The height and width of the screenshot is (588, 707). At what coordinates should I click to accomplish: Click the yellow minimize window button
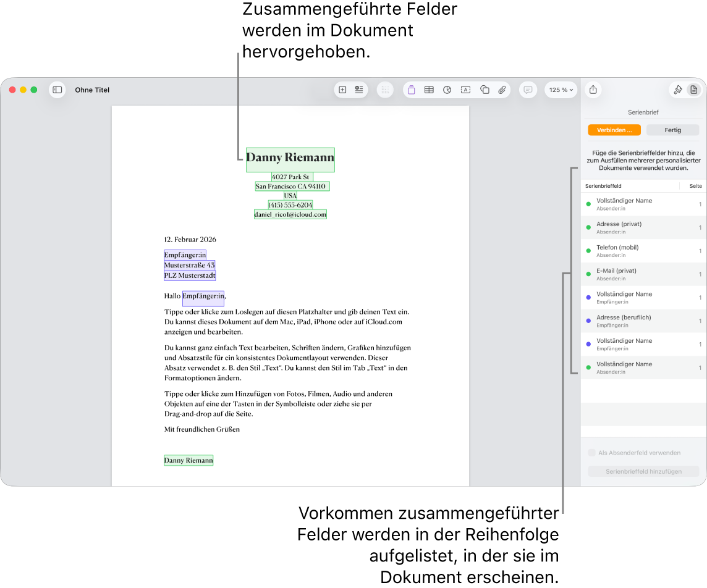(x=23, y=90)
